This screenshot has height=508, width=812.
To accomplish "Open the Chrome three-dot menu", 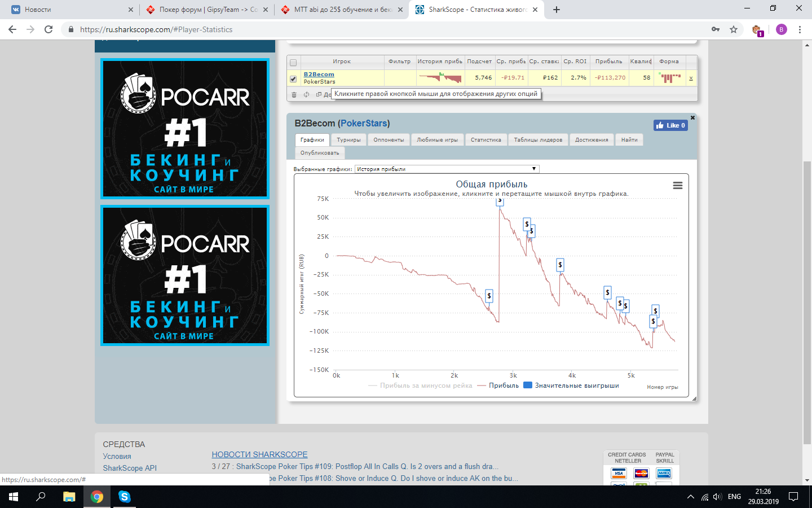I will (800, 29).
